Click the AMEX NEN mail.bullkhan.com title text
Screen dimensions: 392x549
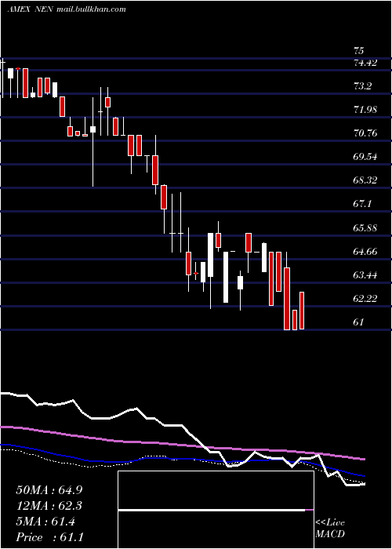click(x=67, y=9)
